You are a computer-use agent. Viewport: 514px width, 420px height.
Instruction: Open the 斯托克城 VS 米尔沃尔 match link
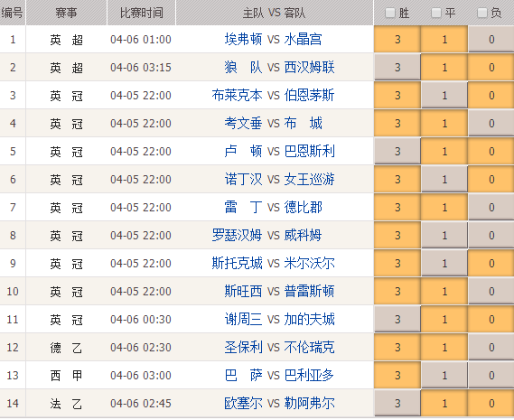273,263
